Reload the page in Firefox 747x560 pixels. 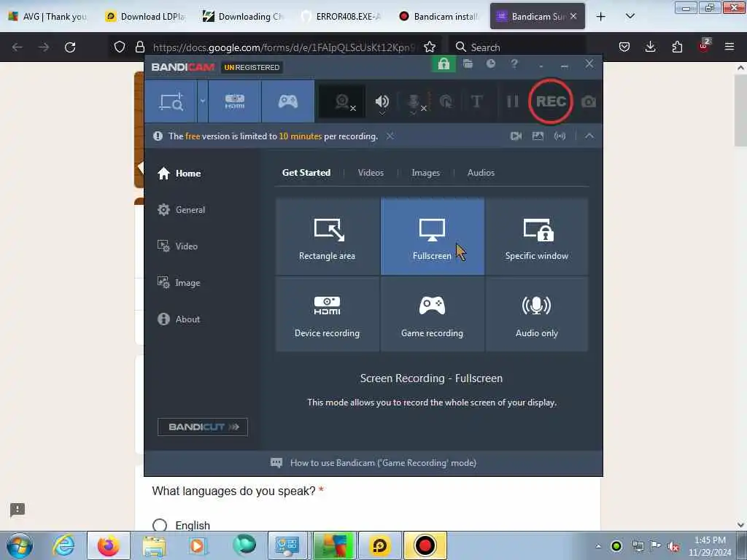pos(70,47)
